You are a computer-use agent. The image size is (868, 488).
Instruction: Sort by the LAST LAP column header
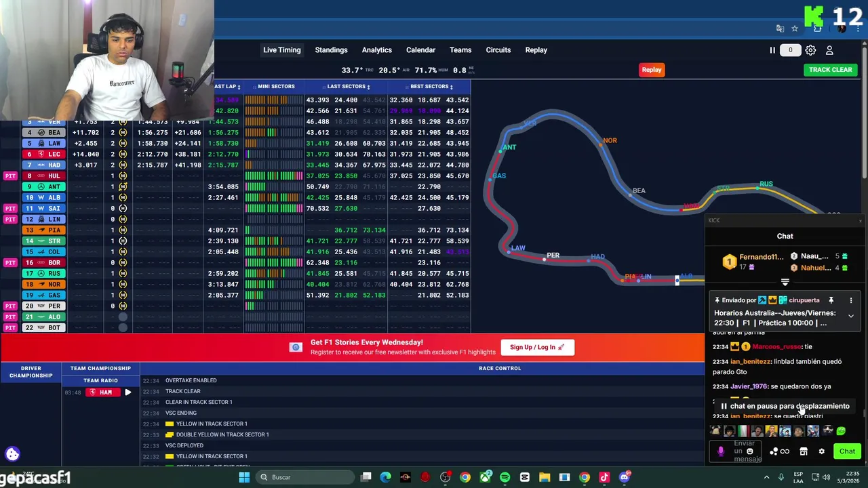[x=227, y=87]
